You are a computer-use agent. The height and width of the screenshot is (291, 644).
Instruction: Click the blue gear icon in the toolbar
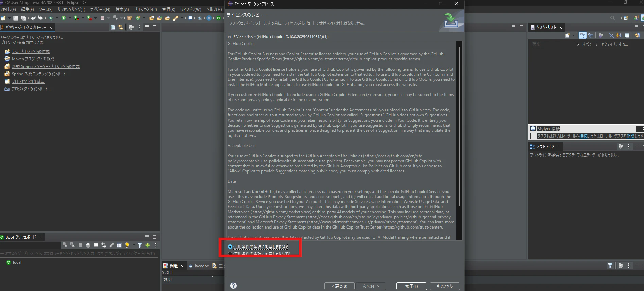(209, 18)
